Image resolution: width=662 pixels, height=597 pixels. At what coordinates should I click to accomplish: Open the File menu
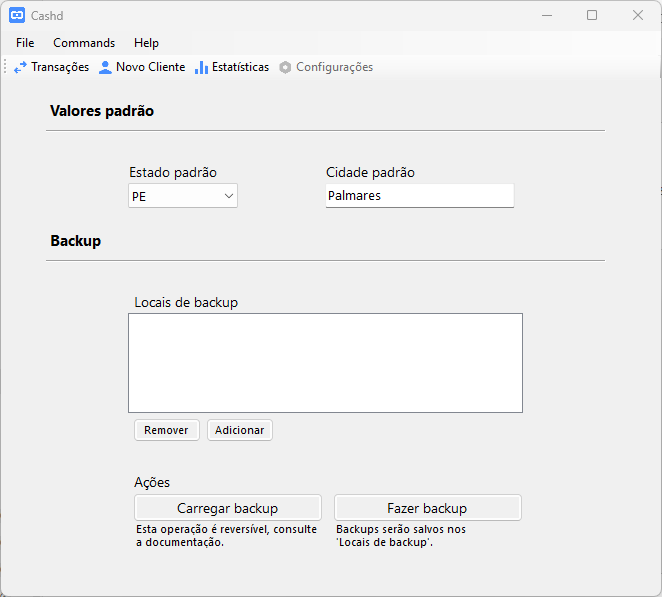tap(25, 43)
